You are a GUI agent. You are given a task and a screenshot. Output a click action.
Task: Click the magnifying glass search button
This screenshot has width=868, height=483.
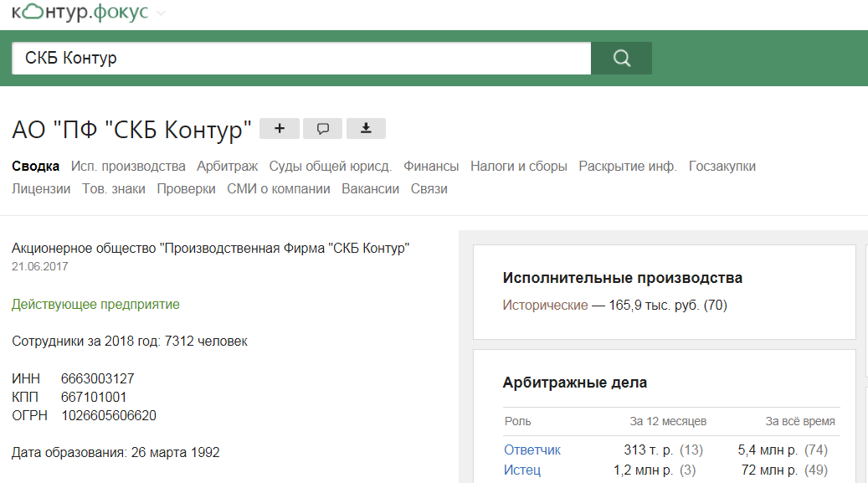[x=621, y=58]
